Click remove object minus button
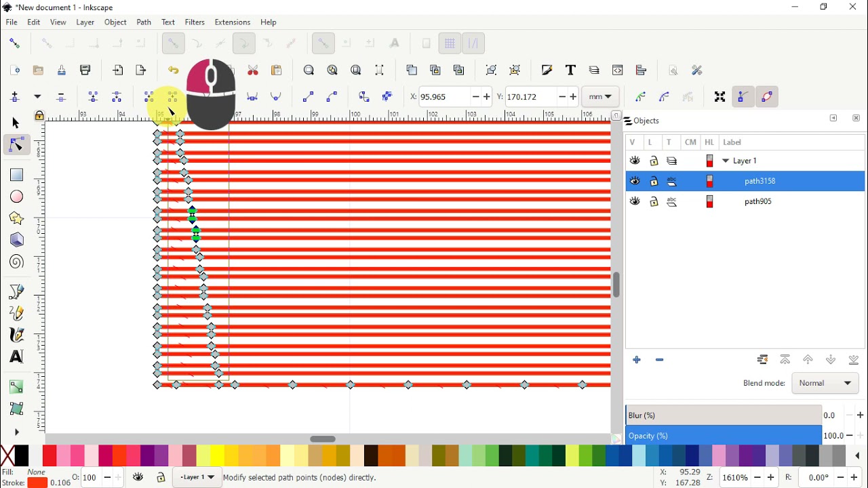Image resolution: width=868 pixels, height=488 pixels. click(660, 361)
